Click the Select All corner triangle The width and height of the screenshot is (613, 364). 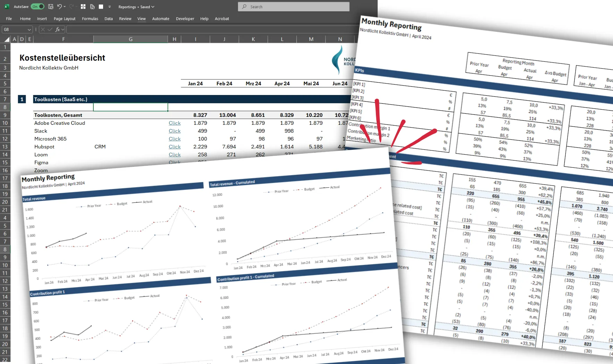pyautogui.click(x=7, y=39)
